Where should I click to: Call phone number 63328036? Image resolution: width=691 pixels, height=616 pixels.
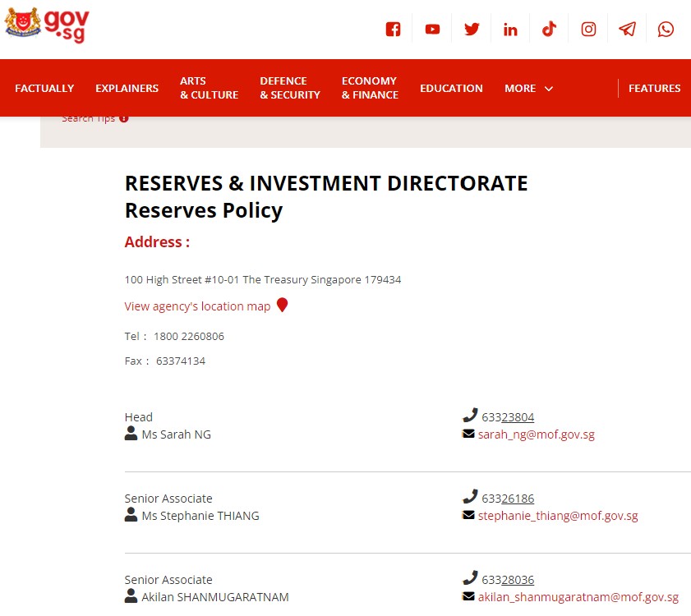(x=508, y=580)
